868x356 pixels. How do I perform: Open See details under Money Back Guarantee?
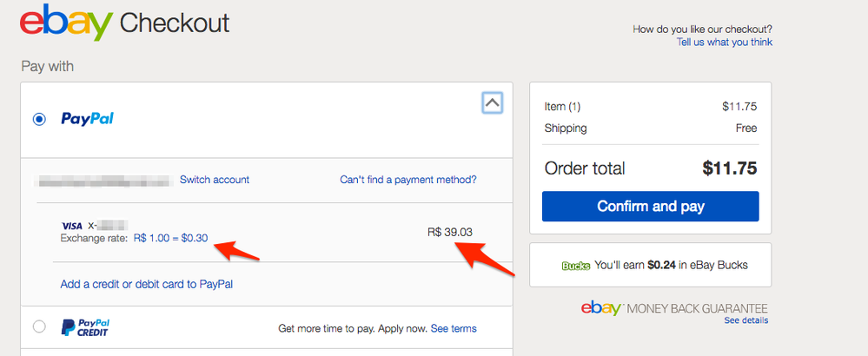tap(745, 320)
